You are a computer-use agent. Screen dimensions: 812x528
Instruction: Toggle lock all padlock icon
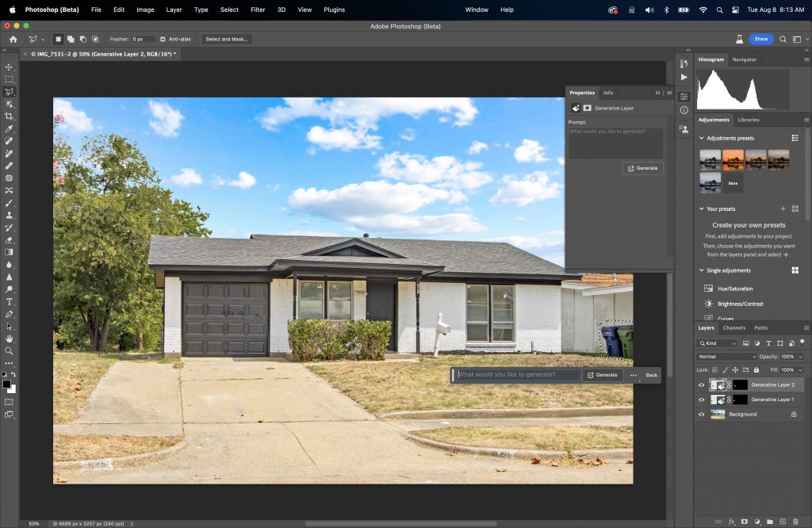point(756,370)
